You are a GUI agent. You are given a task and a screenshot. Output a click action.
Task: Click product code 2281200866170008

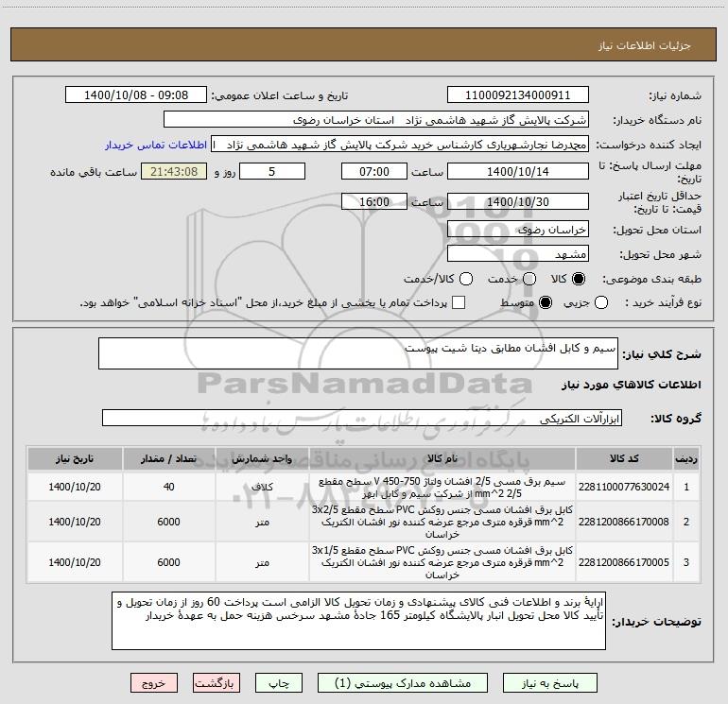pyautogui.click(x=624, y=522)
